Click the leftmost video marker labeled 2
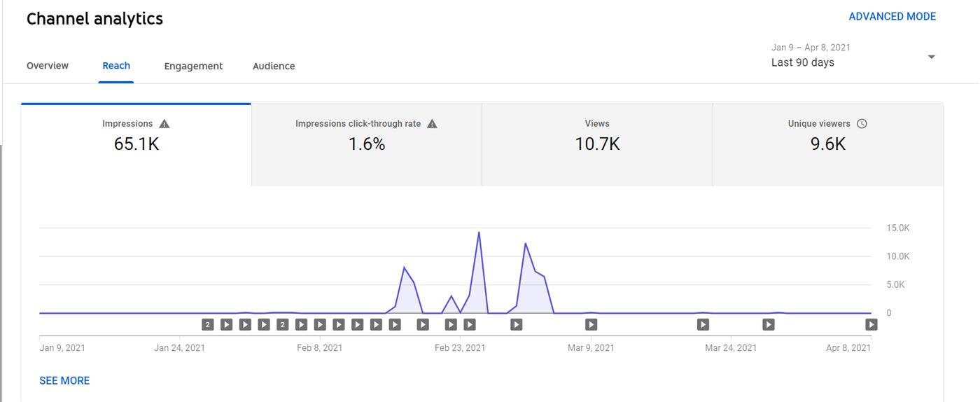980x402 pixels. [208, 324]
